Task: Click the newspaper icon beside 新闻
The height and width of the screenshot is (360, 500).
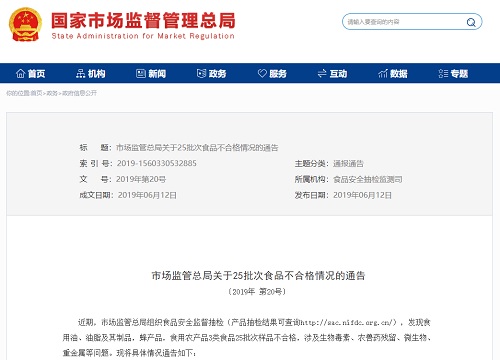Action: (141, 73)
